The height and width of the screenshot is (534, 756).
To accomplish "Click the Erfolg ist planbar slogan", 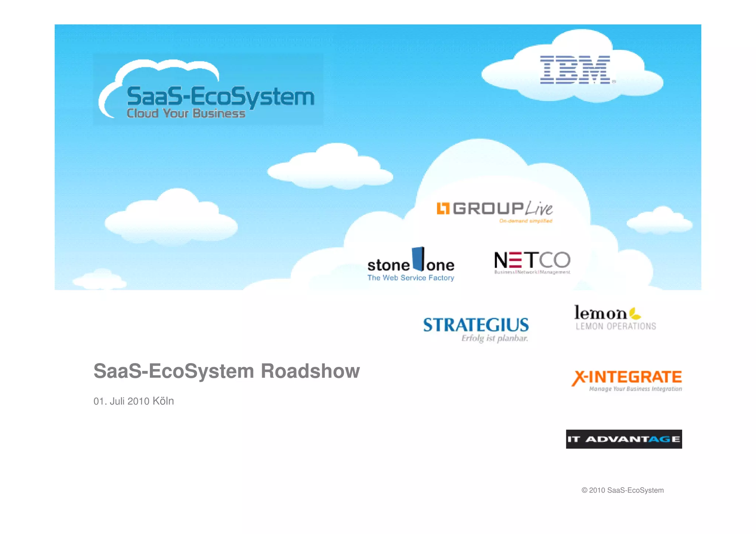I will (x=494, y=338).
